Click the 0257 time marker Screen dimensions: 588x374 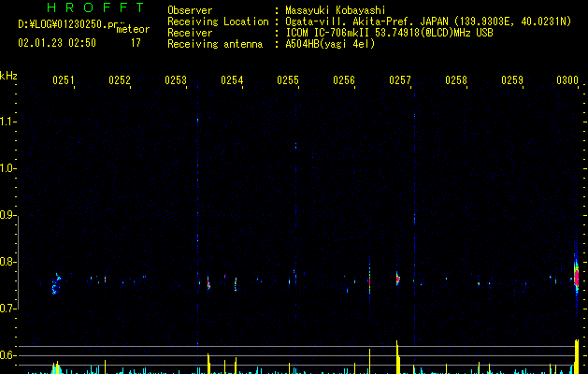coord(400,80)
